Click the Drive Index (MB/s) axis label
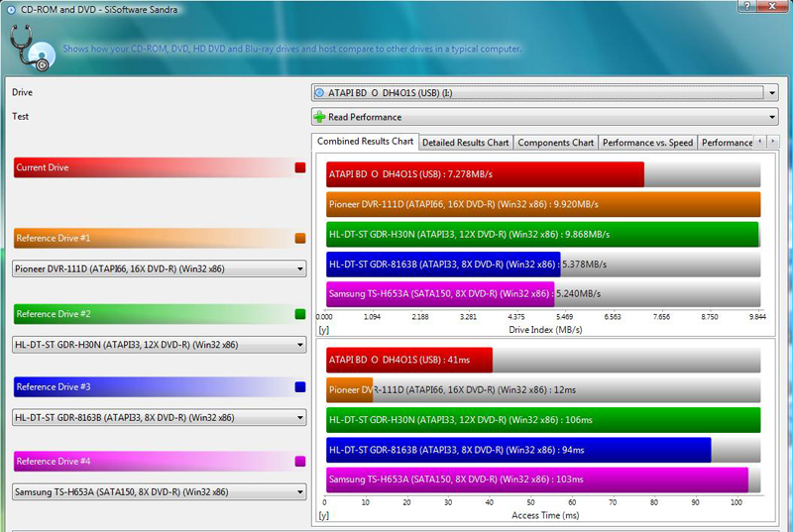 (545, 330)
